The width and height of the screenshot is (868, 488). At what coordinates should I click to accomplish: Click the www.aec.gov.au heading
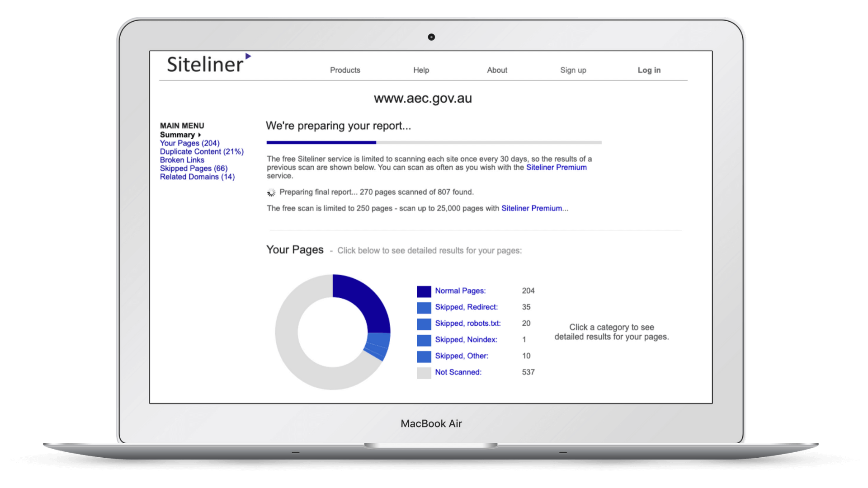click(x=423, y=98)
